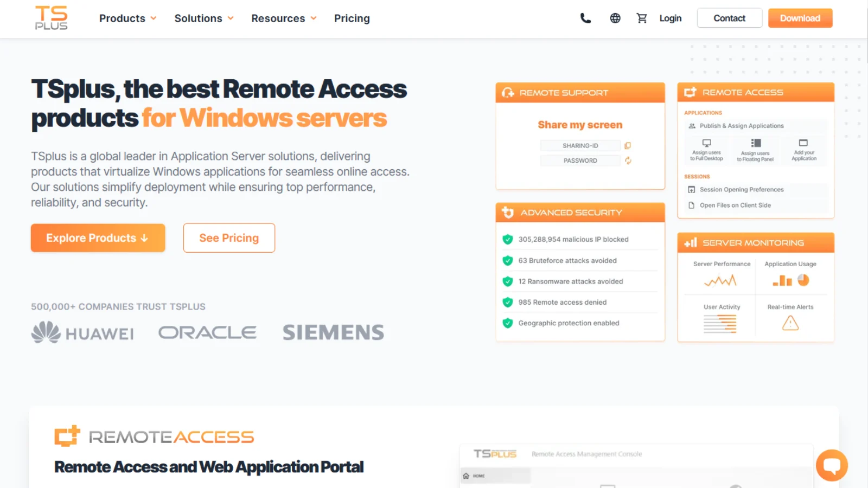The height and width of the screenshot is (488, 868).
Task: Expand the Resources dropdown menu
Action: click(x=284, y=18)
